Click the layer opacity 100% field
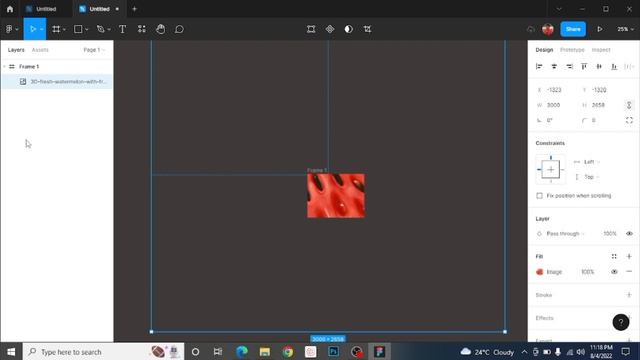Image resolution: width=640 pixels, height=360 pixels. tap(609, 233)
